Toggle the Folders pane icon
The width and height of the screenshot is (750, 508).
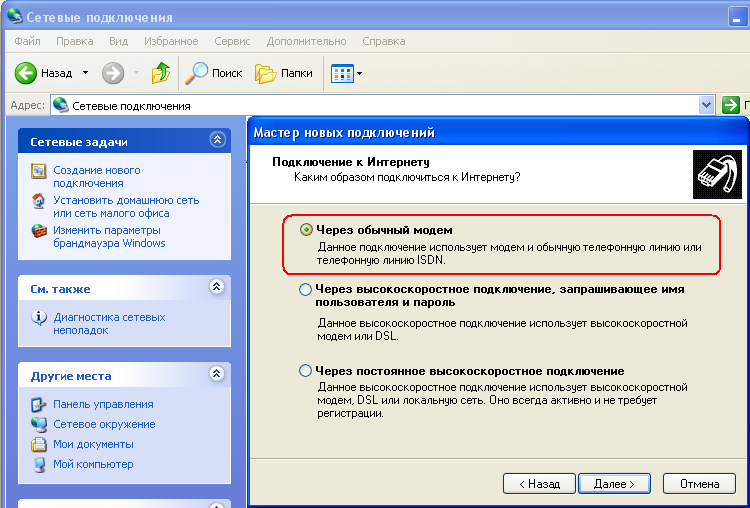[x=265, y=73]
